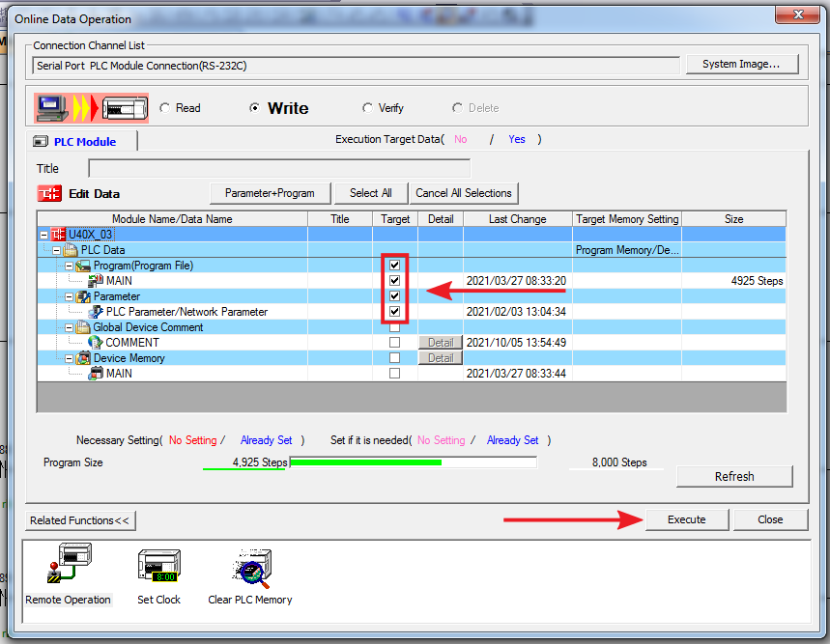830x644 pixels.
Task: Click the COMMENT file icon in tree
Action: pyautogui.click(x=96, y=343)
